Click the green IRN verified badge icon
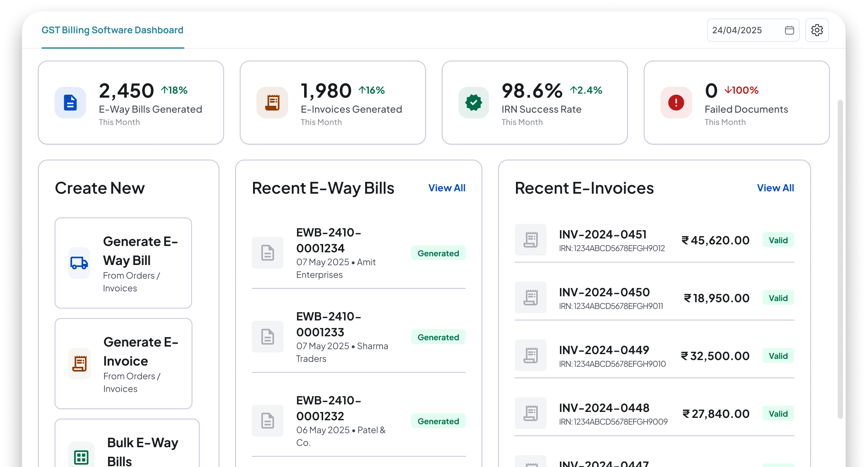 click(474, 103)
